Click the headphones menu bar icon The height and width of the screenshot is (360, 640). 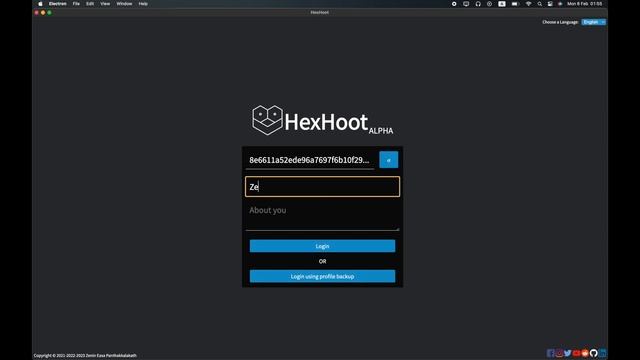point(478,4)
